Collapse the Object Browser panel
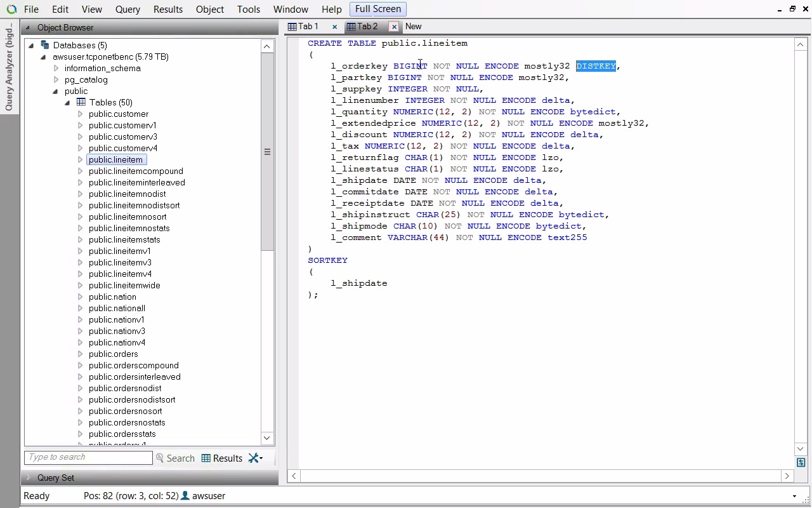 pos(28,27)
